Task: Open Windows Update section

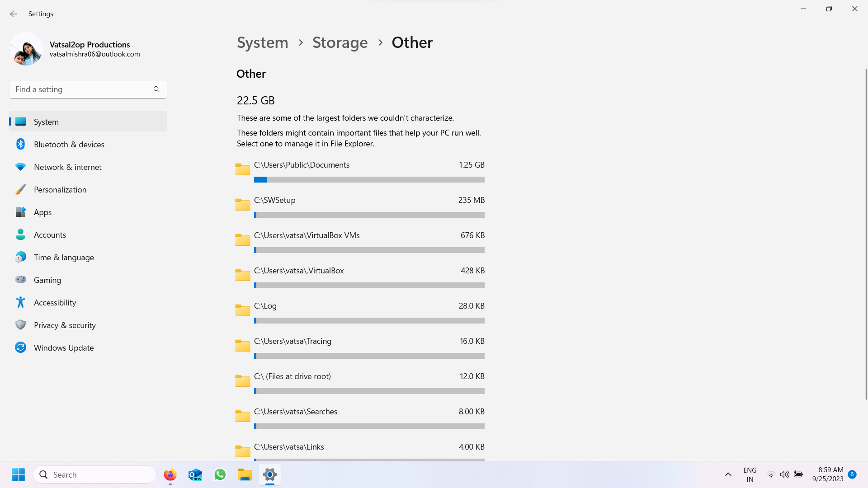Action: [64, 347]
